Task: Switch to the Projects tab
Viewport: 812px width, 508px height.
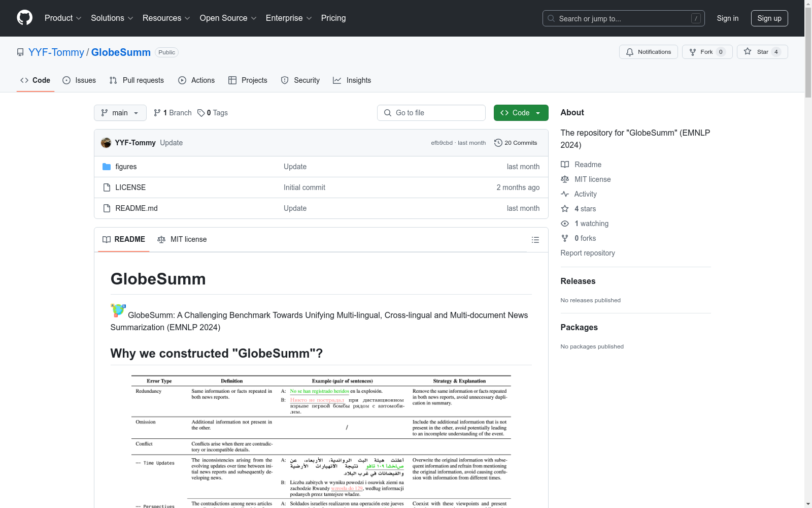Action: pos(248,80)
